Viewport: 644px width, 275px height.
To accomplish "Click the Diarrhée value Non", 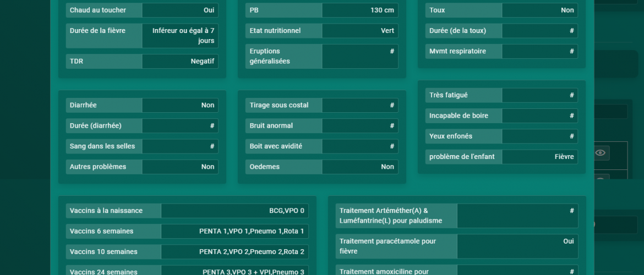I will [x=180, y=106].
